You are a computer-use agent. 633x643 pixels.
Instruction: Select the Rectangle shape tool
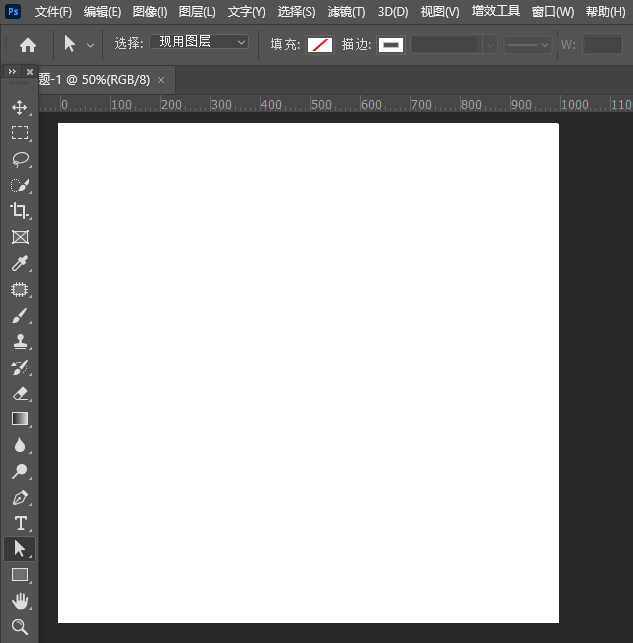point(20,575)
